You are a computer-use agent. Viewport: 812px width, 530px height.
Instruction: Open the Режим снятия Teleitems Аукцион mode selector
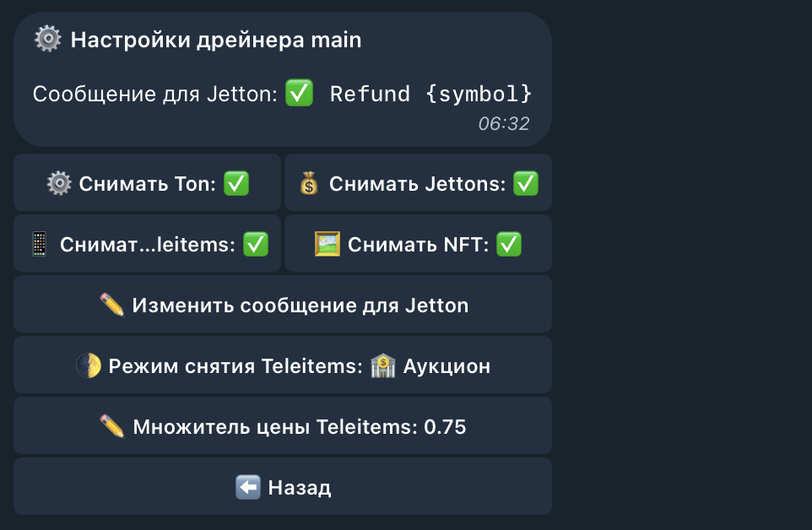(x=283, y=365)
